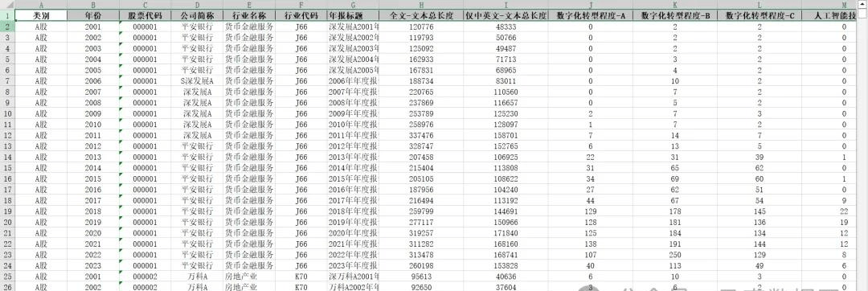Select the 行业名称 header cell
The width and height of the screenshot is (868, 291).
click(x=249, y=15)
